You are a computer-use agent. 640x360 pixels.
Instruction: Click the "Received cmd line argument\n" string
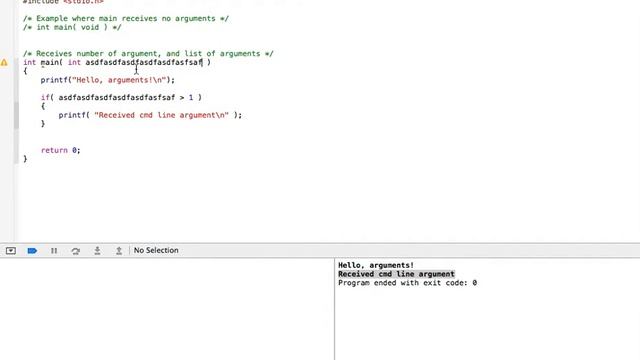pyautogui.click(x=162, y=115)
